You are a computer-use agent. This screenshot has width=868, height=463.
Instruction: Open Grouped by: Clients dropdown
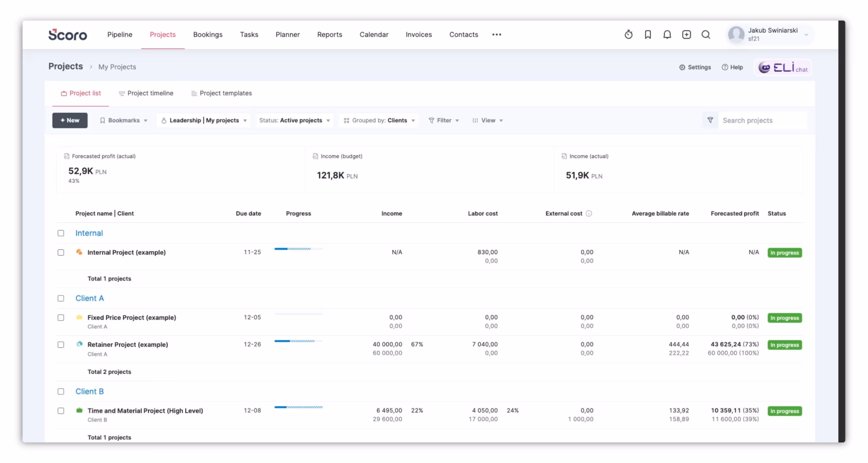click(x=379, y=120)
